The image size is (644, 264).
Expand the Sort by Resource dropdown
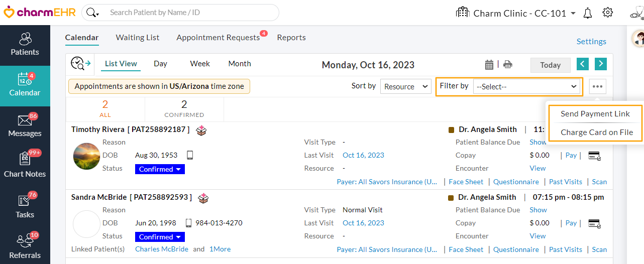tap(405, 86)
